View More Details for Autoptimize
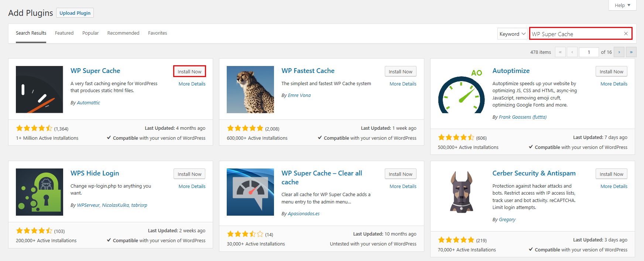This screenshot has width=644, height=261. point(614,84)
